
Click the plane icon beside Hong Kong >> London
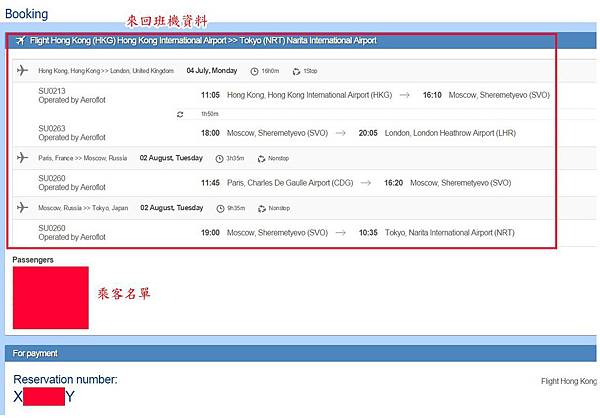pos(23,70)
